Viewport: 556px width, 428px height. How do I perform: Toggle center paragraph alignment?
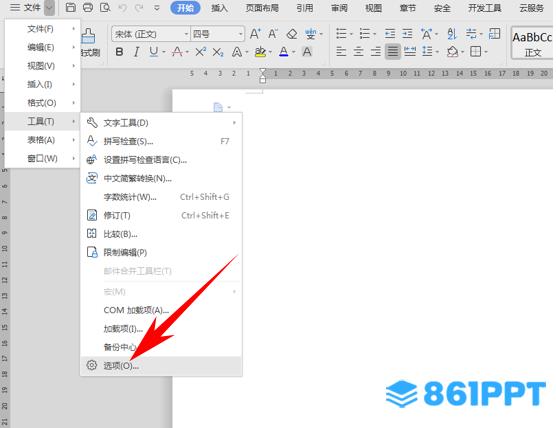(358, 52)
